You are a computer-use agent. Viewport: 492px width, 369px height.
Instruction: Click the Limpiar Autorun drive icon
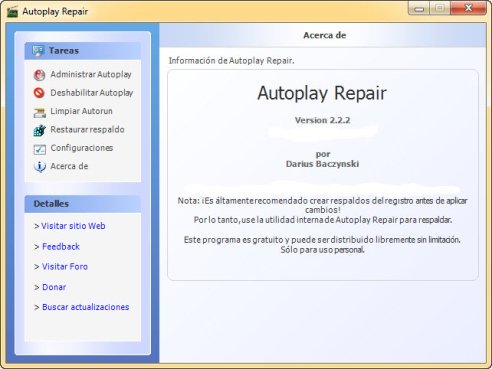[x=40, y=113]
